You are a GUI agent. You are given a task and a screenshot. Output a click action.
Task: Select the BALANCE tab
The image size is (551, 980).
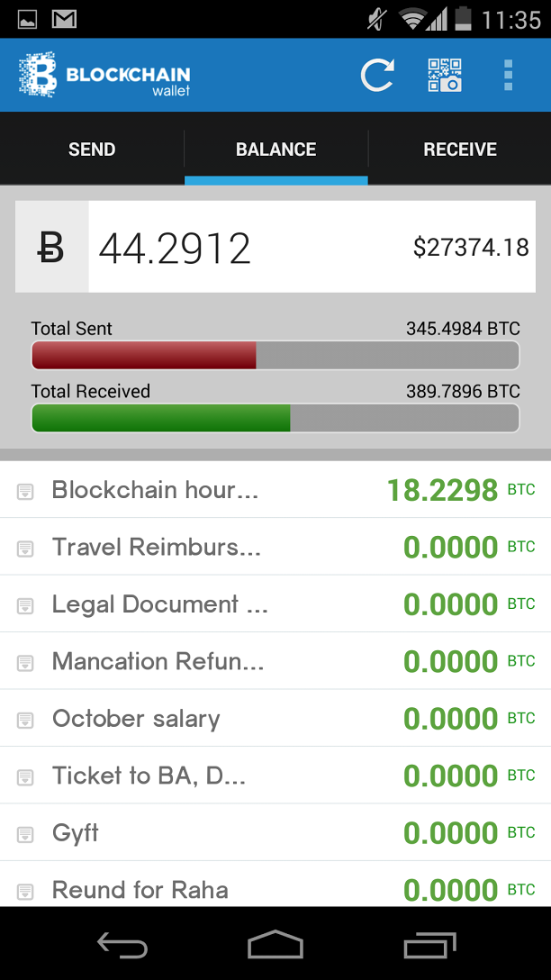275,150
